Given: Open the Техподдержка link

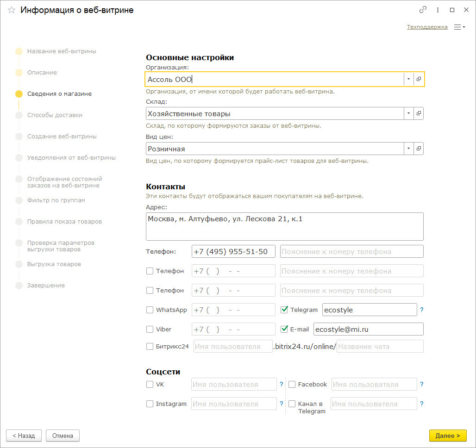Looking at the screenshot, I should [427, 27].
